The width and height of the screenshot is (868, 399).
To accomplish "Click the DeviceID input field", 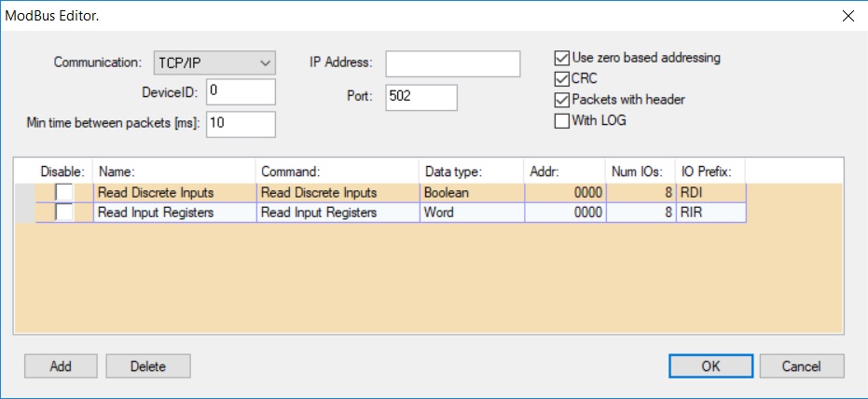I will point(241,91).
